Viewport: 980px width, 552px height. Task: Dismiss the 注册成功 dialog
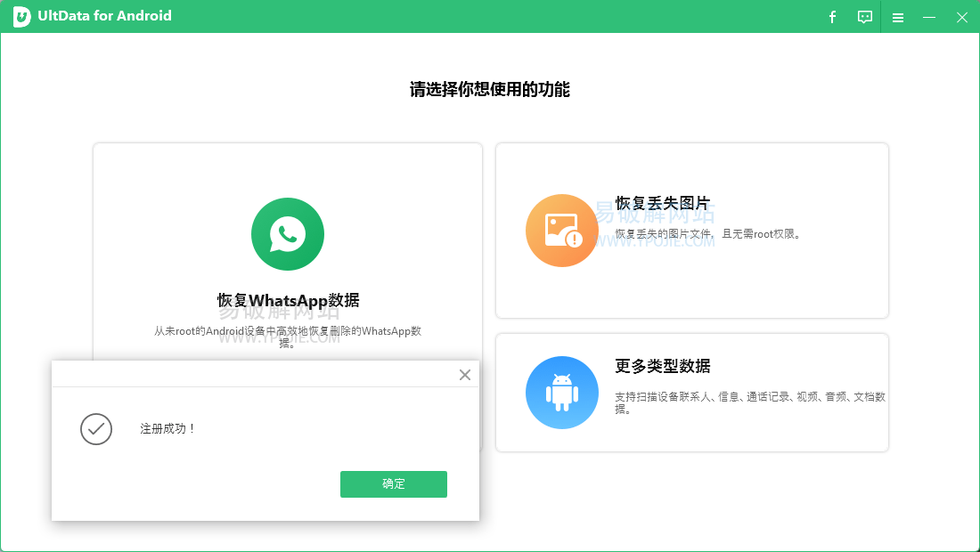click(x=464, y=375)
